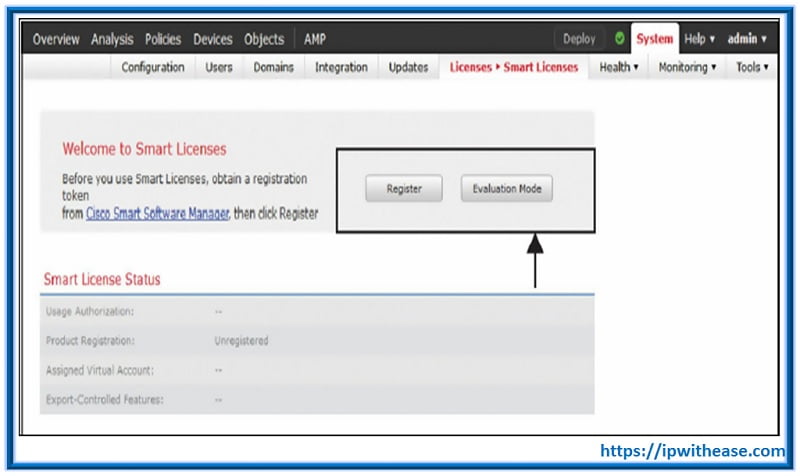Go to the Updates tab

408,67
